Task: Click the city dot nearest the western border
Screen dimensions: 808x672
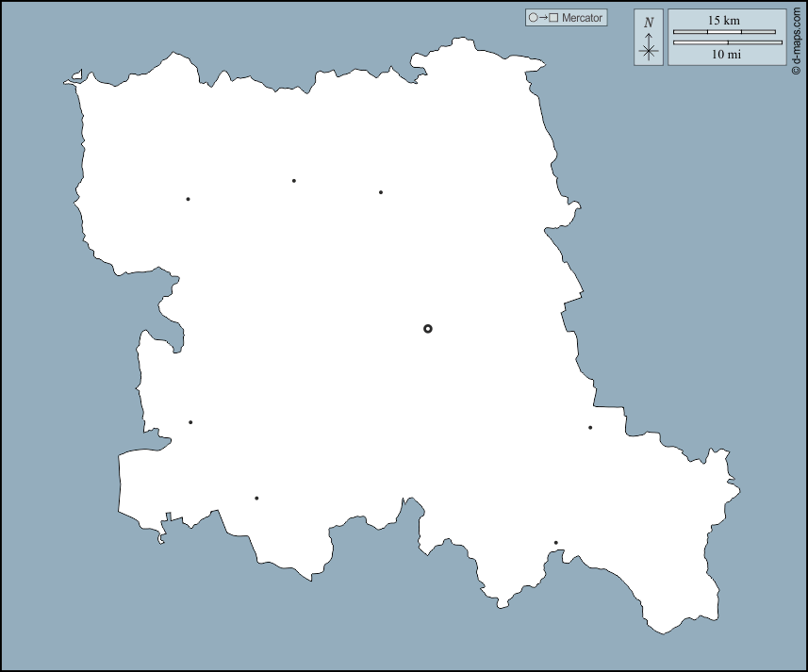Action: 190,422
